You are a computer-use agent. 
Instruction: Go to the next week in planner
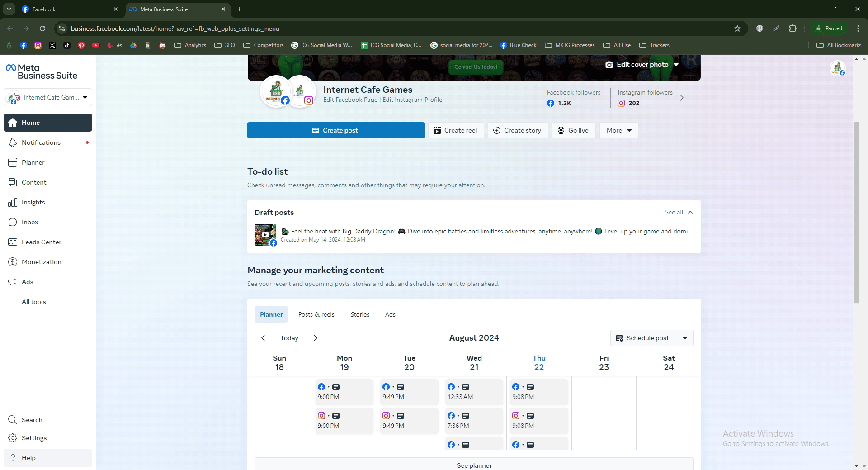(x=316, y=338)
